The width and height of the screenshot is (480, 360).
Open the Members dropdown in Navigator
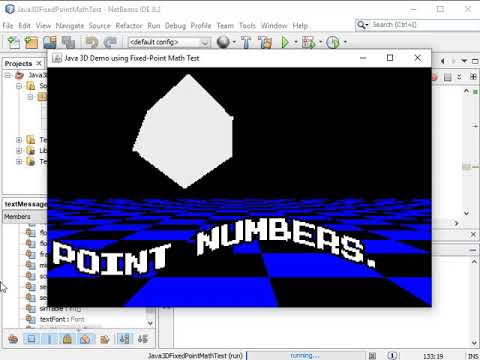(25, 217)
